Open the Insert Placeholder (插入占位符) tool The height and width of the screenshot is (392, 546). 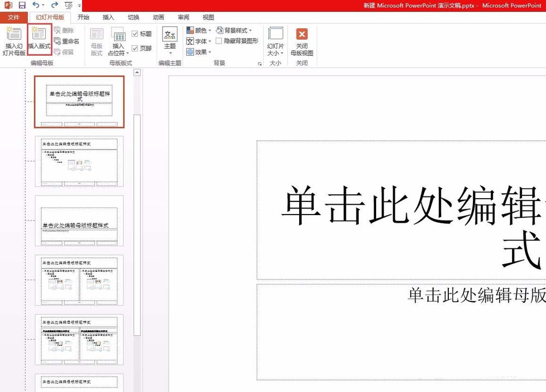[118, 41]
